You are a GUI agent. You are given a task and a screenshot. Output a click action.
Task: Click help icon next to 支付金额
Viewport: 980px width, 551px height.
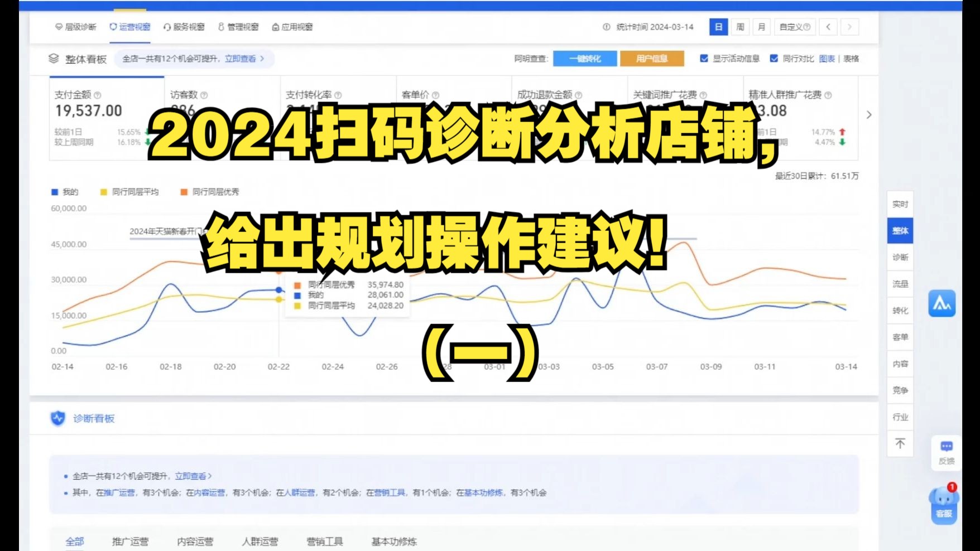(98, 95)
